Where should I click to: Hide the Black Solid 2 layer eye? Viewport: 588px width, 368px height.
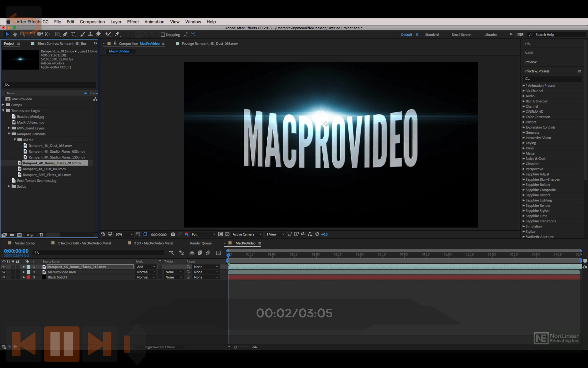[4, 277]
